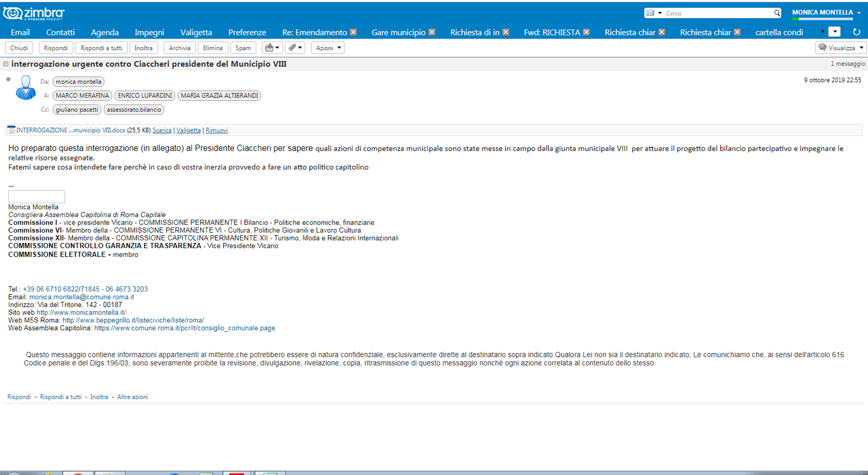The height and width of the screenshot is (475, 868).
Task: Click the 1 messaggio counter text
Action: coord(848,64)
